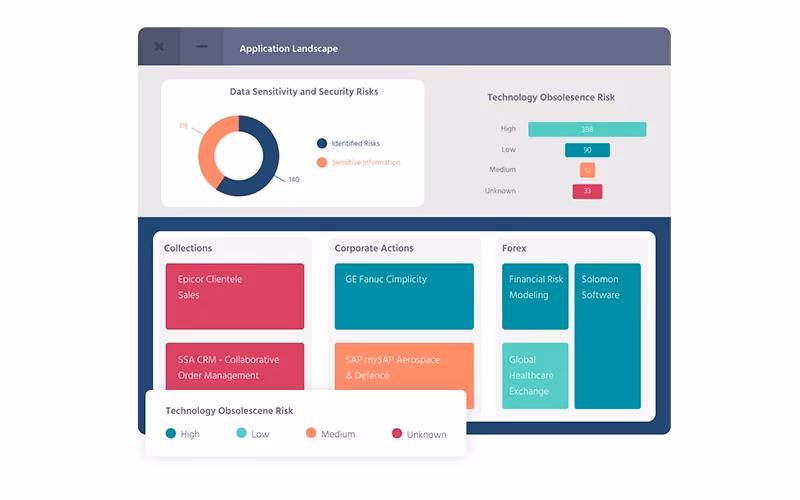Click the Sensitive Information legend label

tap(366, 162)
